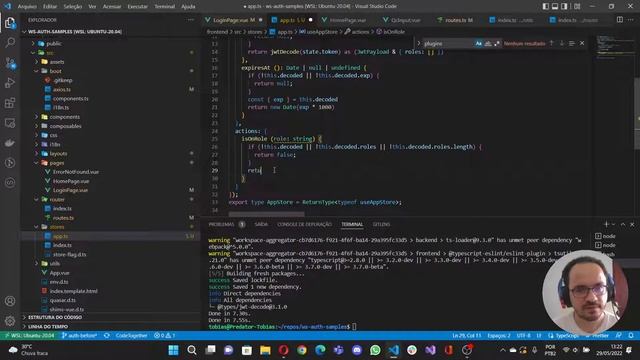Go to previous match in find widget
The width and height of the screenshot is (640, 360).
(x=551, y=43)
